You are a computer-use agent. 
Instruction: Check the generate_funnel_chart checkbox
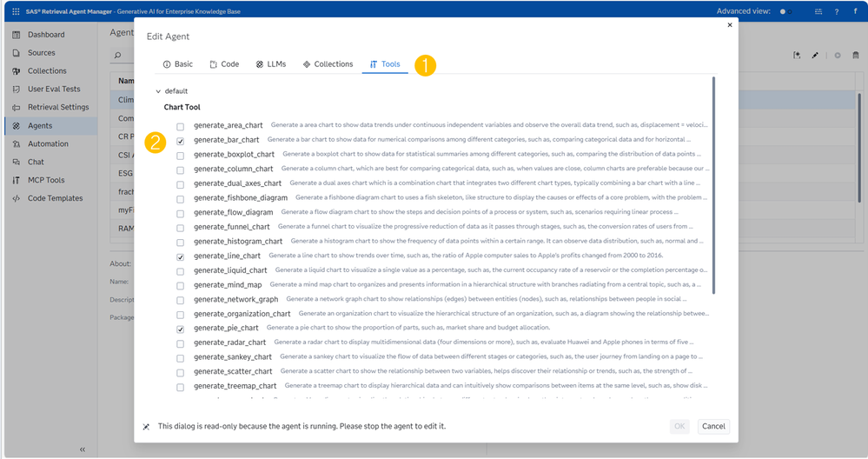[181, 228]
